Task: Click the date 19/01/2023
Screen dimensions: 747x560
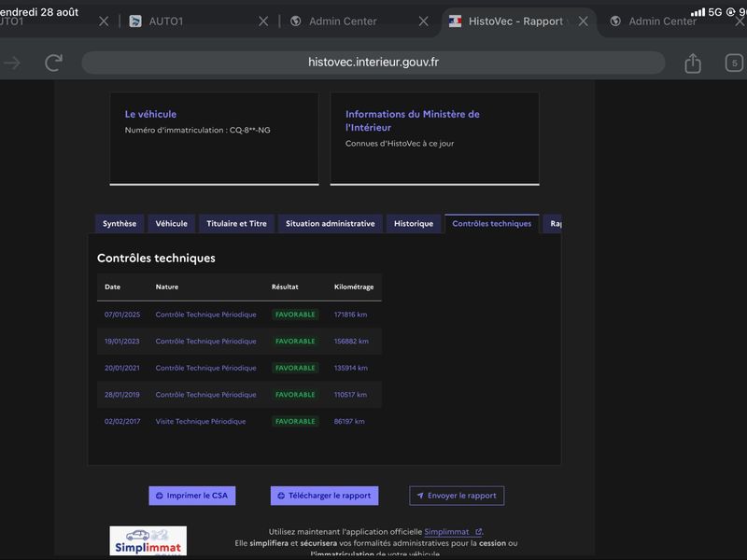Action: (x=122, y=341)
